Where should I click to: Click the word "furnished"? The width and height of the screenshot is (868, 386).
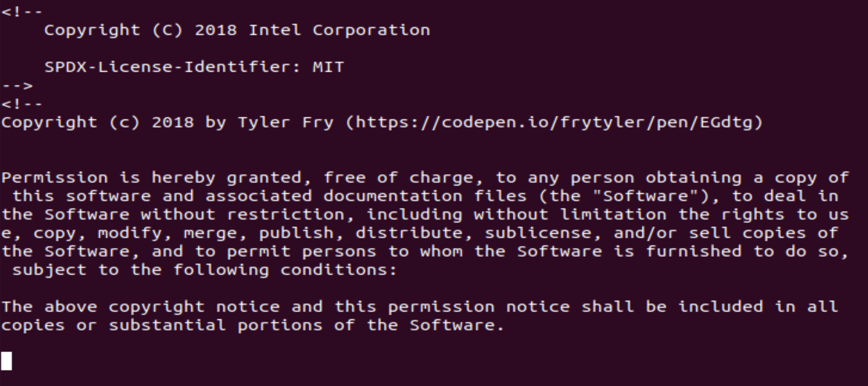click(x=694, y=251)
